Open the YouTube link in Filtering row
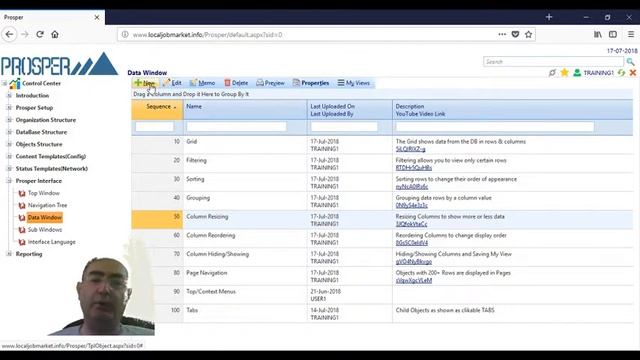The image size is (640, 360). click(413, 168)
